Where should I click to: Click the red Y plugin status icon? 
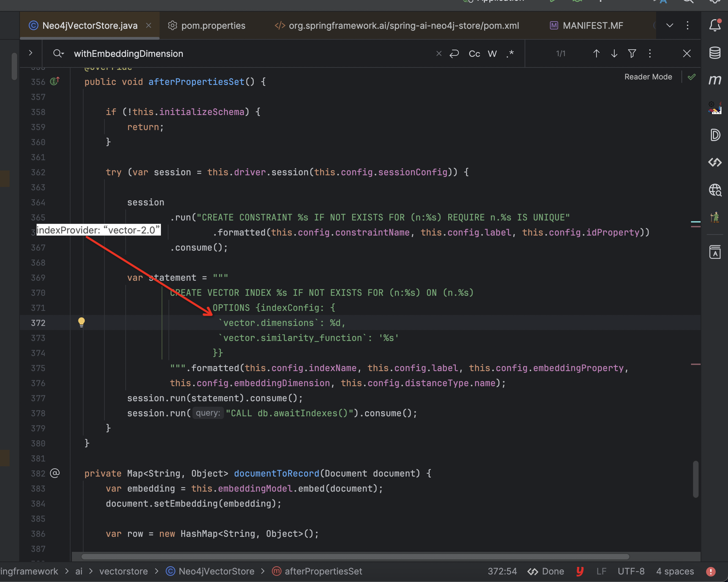click(x=580, y=571)
